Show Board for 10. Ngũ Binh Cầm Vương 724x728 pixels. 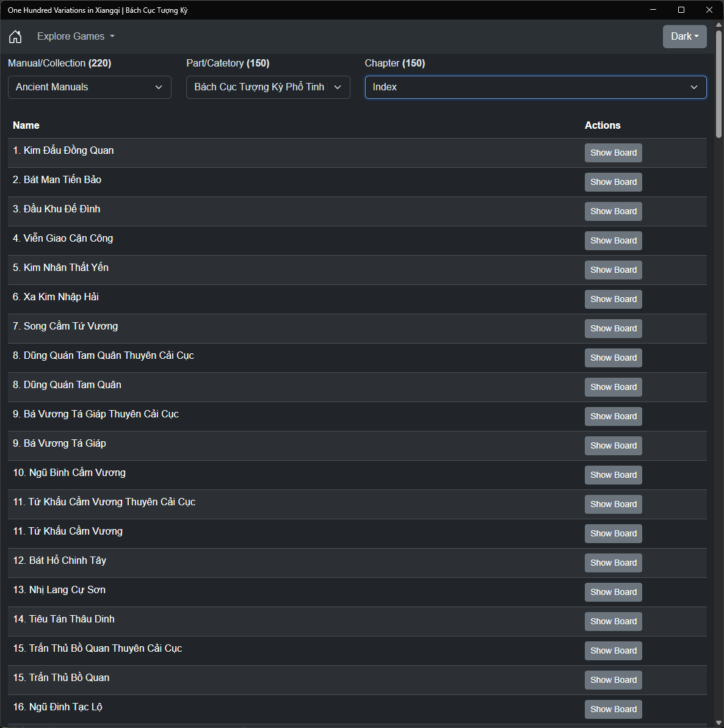pos(613,475)
